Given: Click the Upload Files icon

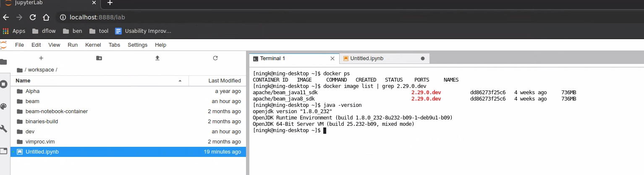Looking at the screenshot, I should 157,58.
